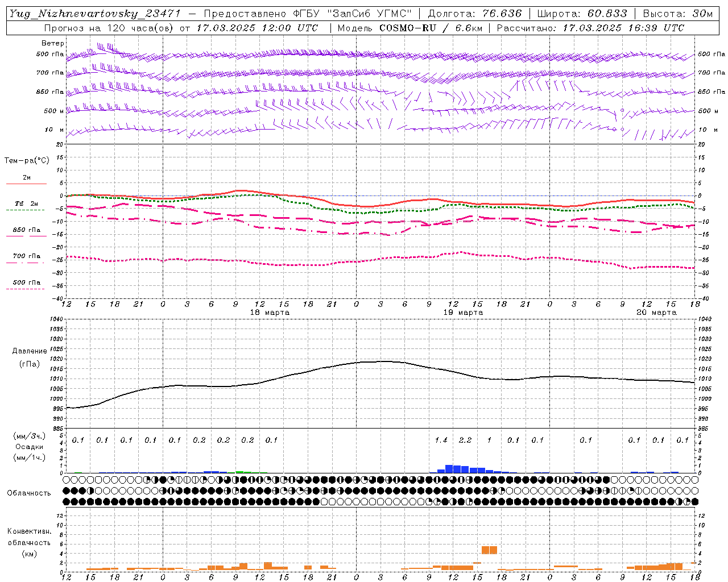728x582 pixels.
Task: Click the date label 20 марта
Action: click(x=656, y=313)
